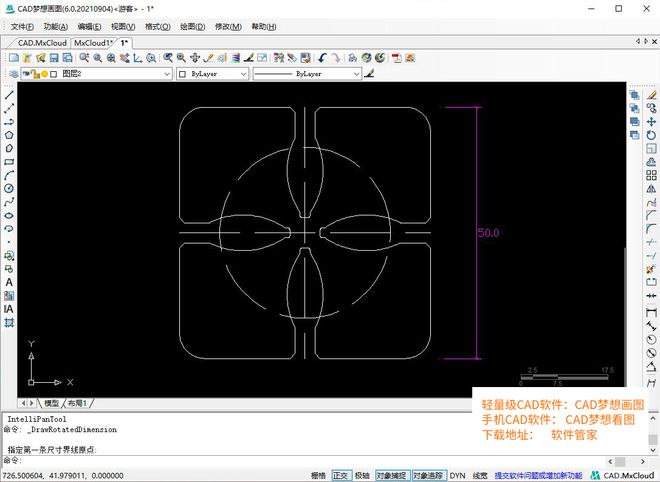The width and height of the screenshot is (660, 482).
Task: Expand the ByLayer color dropdown
Action: pyautogui.click(x=243, y=74)
